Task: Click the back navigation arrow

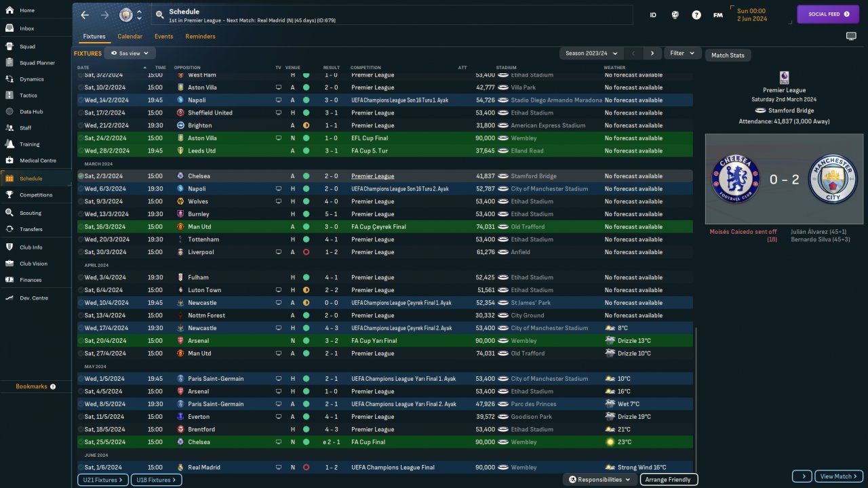Action: click(85, 15)
